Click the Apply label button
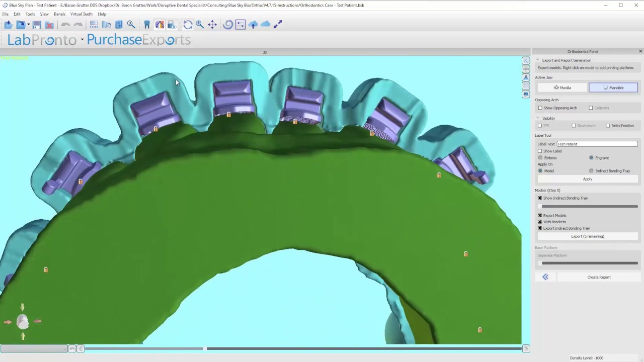This screenshot has height=362, width=644. coord(588,179)
